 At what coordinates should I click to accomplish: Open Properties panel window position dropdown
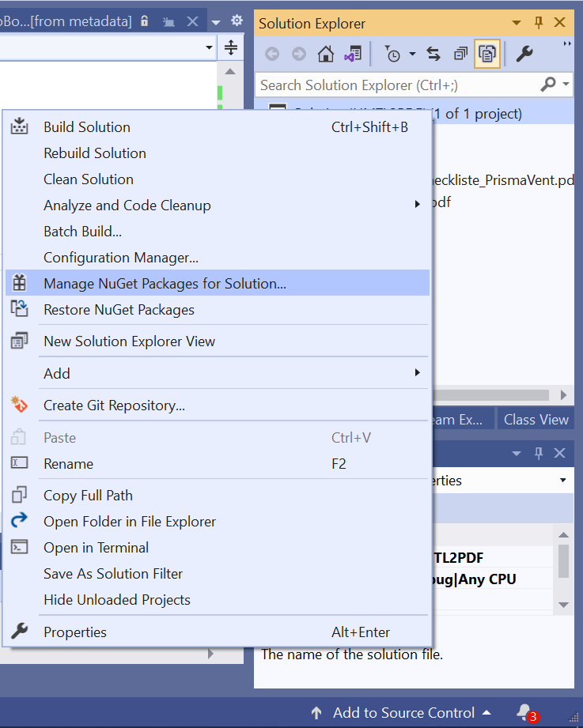(x=516, y=453)
